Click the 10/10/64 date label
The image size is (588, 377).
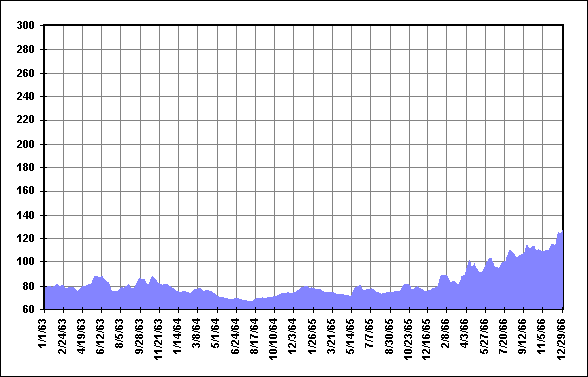[x=273, y=339]
